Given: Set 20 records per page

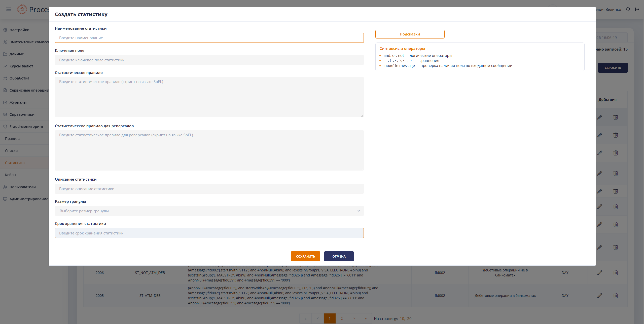Looking at the screenshot, I should tap(409, 318).
